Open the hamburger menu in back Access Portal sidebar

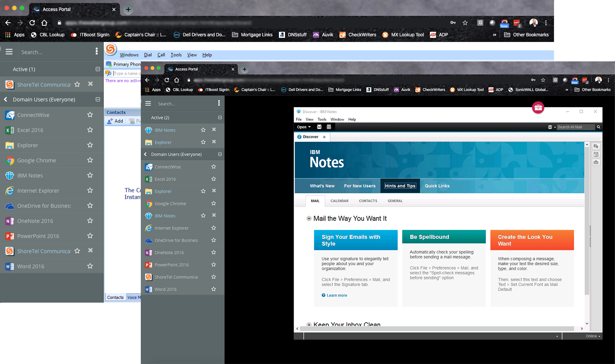click(9, 51)
